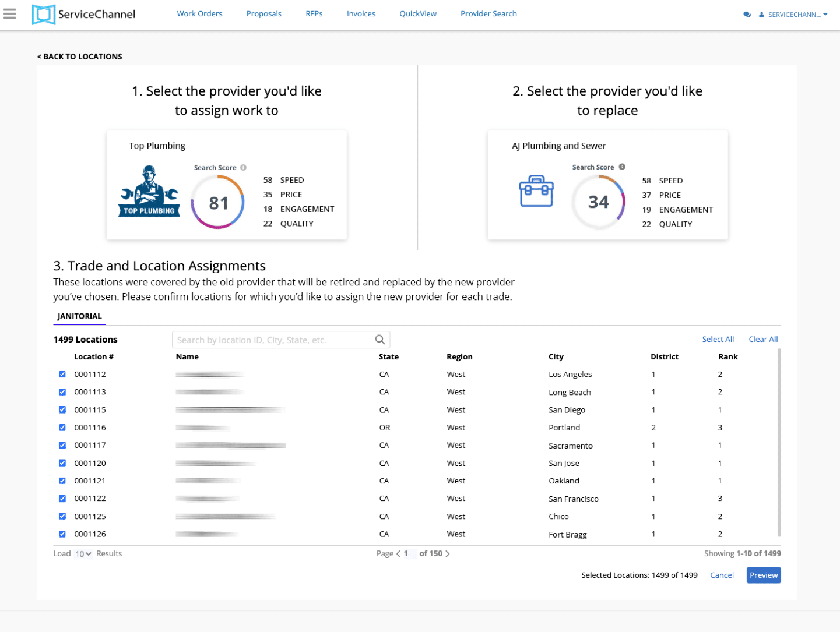Toggle the checkbox for Portland location 0001116

(62, 428)
